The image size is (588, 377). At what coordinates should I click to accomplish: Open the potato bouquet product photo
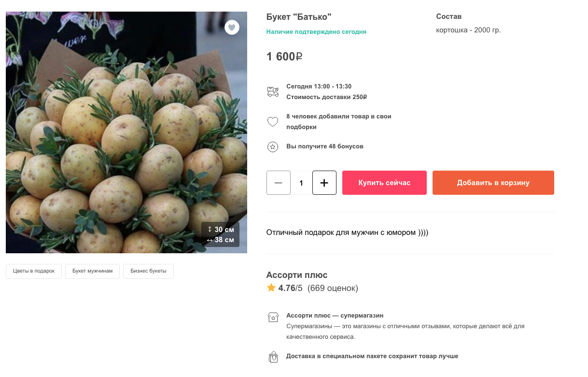[126, 132]
